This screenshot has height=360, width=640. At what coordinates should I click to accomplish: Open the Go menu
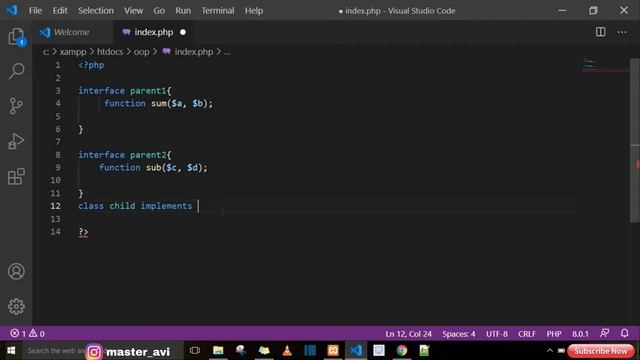(159, 11)
